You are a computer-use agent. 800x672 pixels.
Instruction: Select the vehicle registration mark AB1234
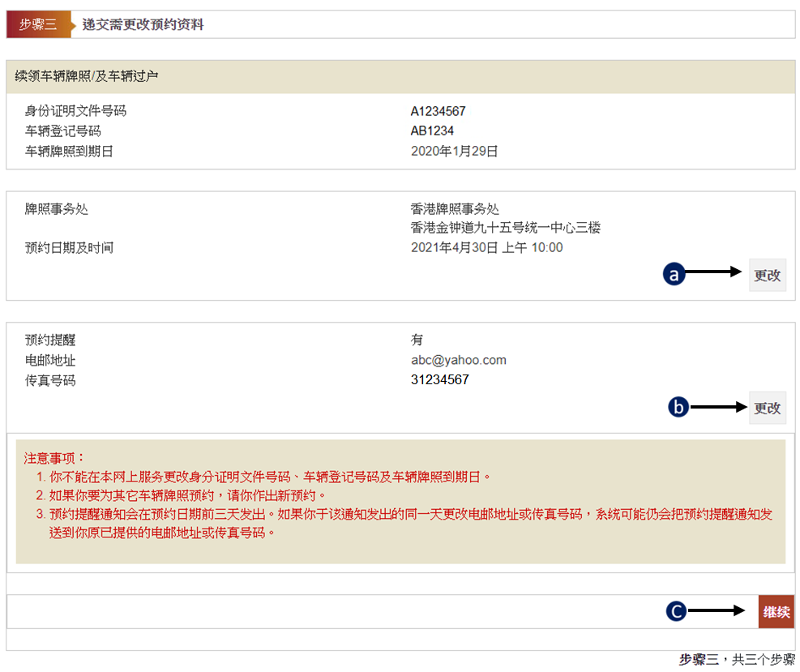click(x=432, y=131)
